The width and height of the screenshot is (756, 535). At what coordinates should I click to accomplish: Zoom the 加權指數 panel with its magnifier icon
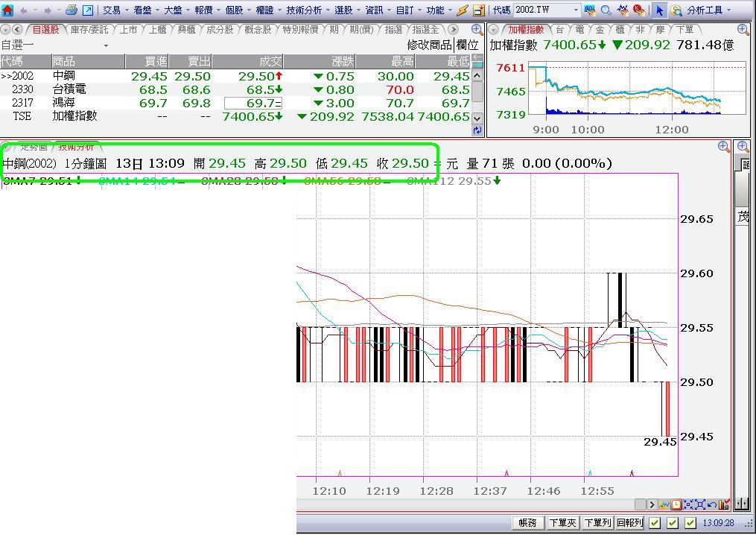click(743, 29)
